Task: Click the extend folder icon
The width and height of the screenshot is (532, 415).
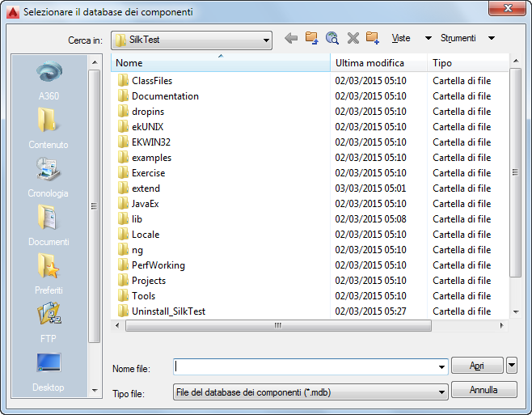Action: [x=123, y=188]
